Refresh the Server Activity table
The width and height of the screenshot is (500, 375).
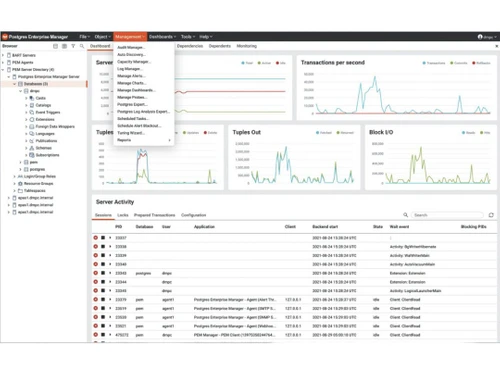point(491,215)
